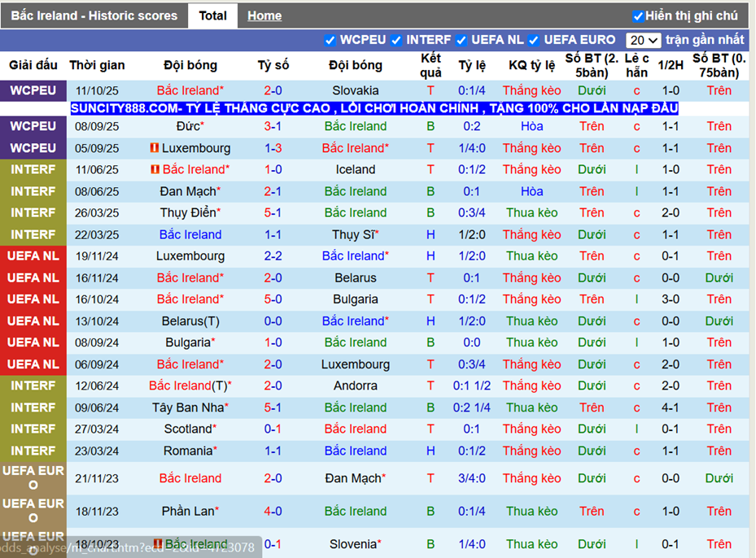
Task: Uncheck the WCPEU filter checkbox
Action: click(330, 41)
